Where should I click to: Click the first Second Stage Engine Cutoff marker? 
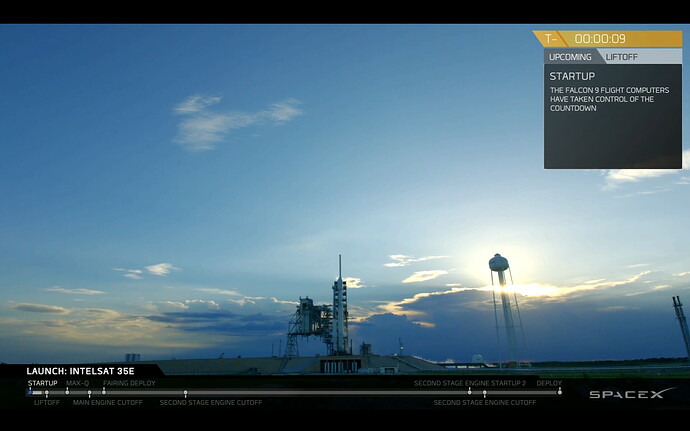185,393
